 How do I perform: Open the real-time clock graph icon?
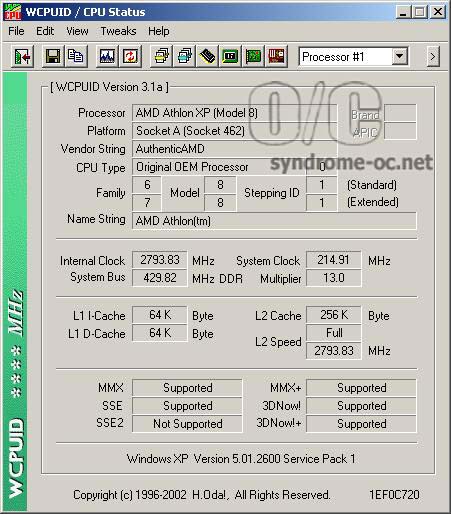click(107, 56)
